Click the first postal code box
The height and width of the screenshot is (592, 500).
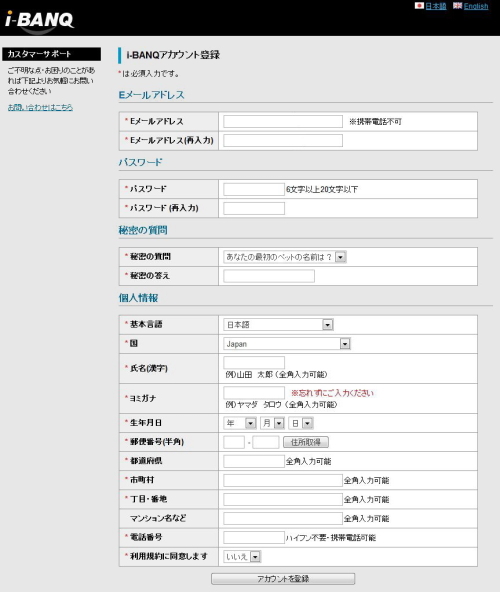(234, 442)
